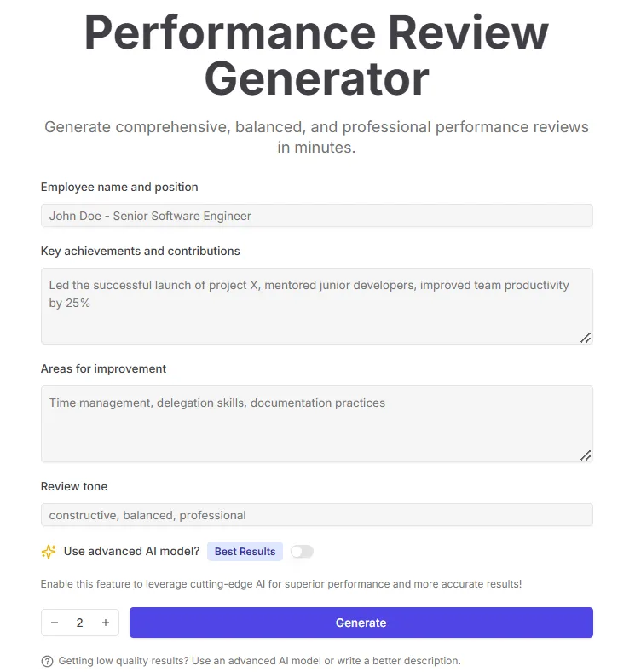Click the Generate button
The height and width of the screenshot is (672, 635).
coord(361,623)
